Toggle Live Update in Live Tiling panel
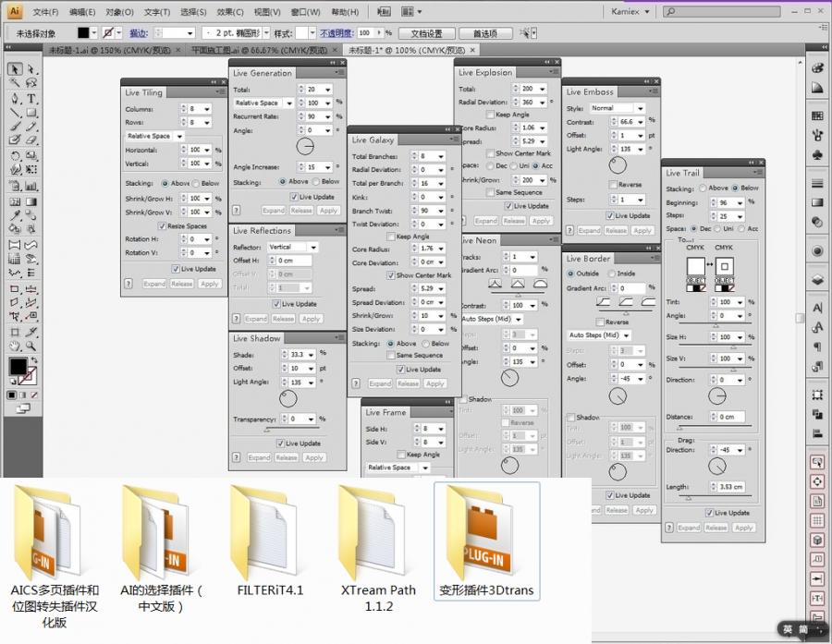This screenshot has height=644, width=832. (x=176, y=269)
